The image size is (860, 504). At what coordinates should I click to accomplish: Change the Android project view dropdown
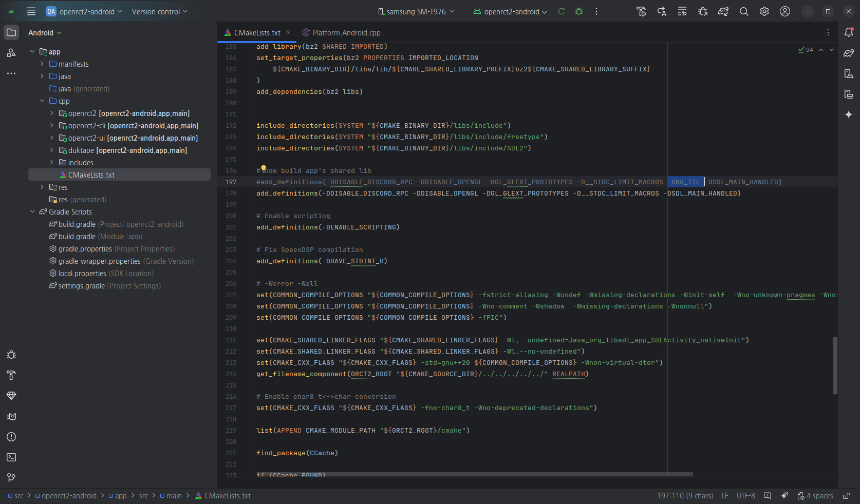(45, 33)
